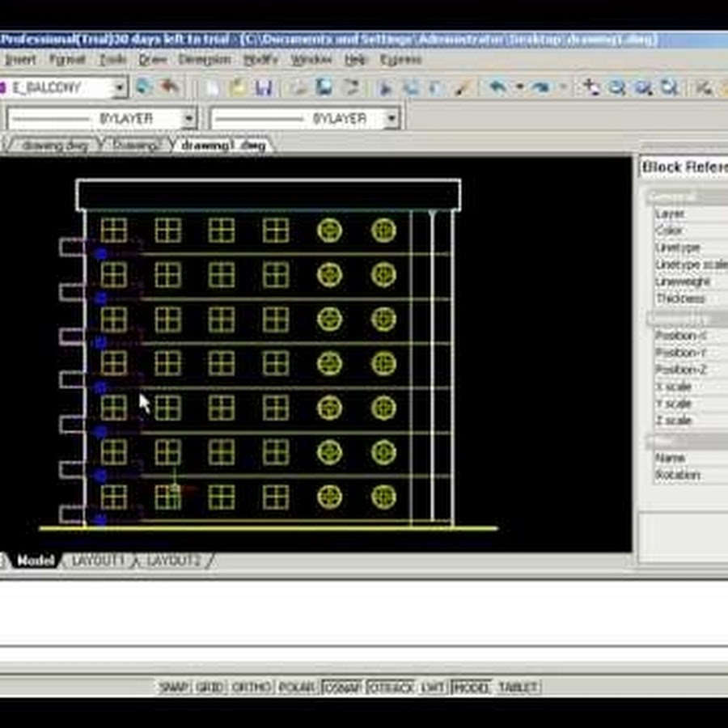
Task: Click the Print icon in toolbar
Action: pyautogui.click(x=299, y=88)
